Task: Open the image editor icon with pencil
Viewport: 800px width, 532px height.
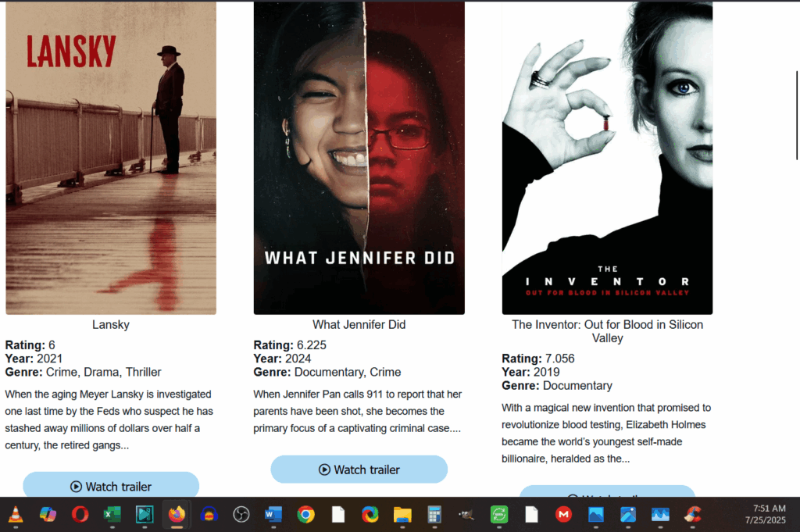Action: coord(628,514)
